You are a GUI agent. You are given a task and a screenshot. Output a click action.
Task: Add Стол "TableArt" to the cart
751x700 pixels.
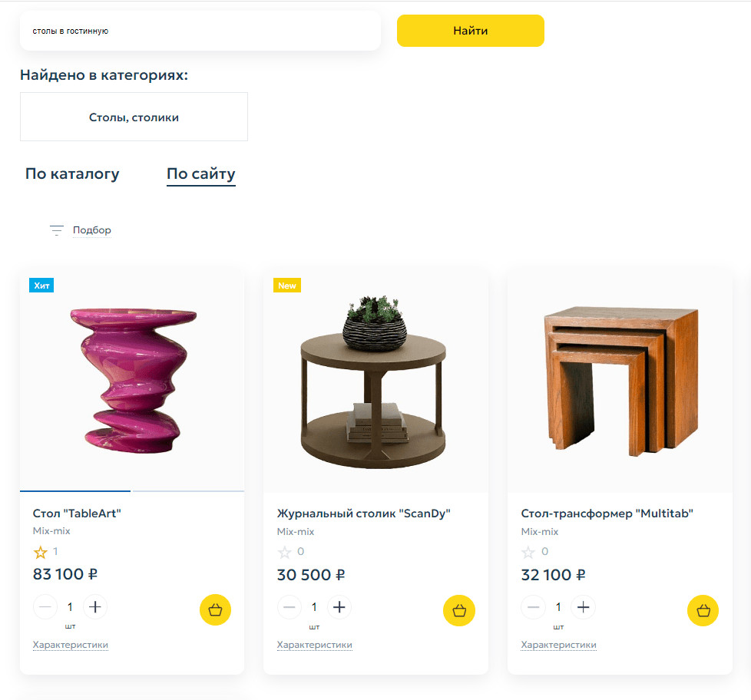215,610
